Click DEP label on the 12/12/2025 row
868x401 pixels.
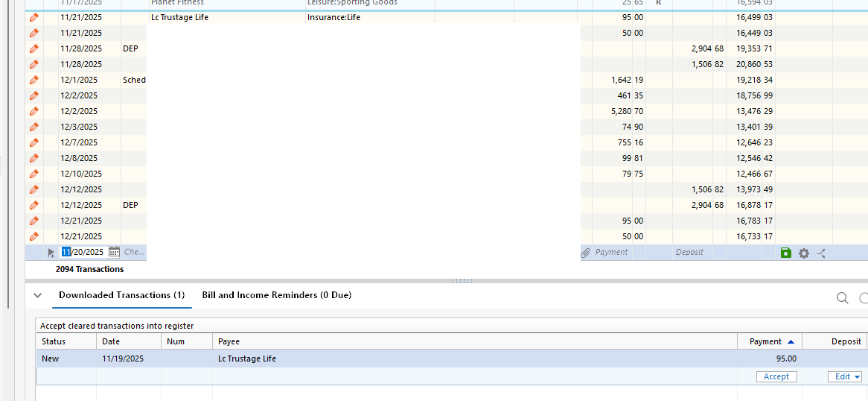(x=130, y=205)
